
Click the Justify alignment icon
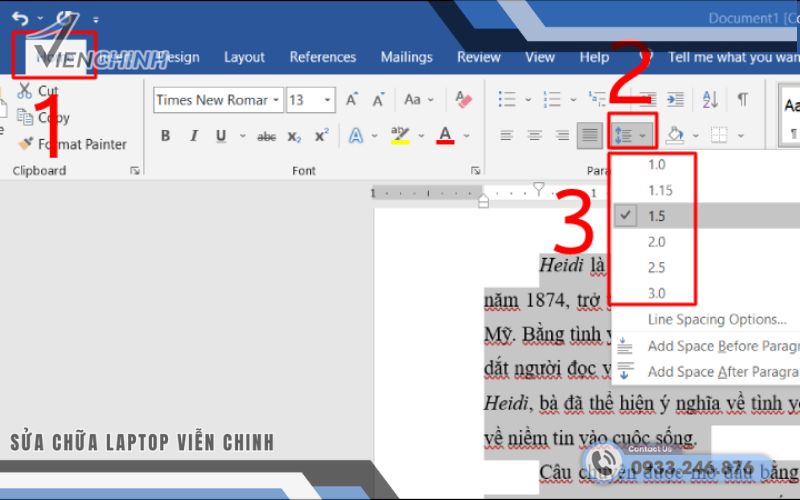point(589,136)
